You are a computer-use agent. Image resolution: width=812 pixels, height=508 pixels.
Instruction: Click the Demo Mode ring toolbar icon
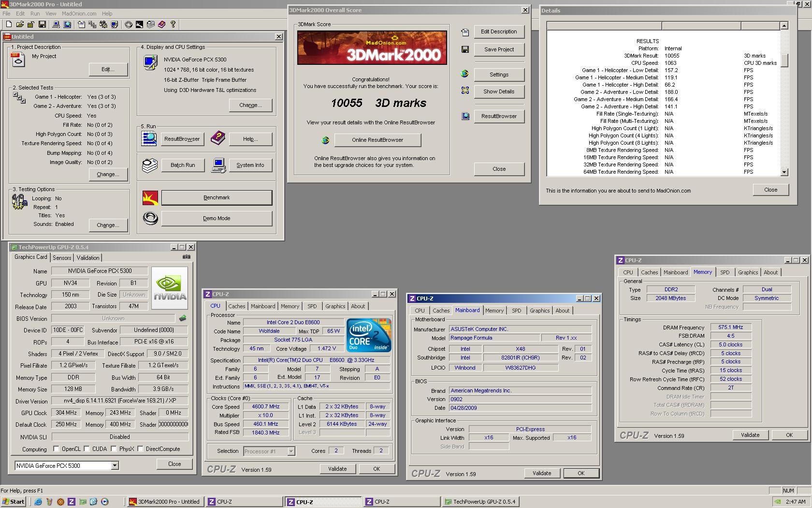pos(129,24)
